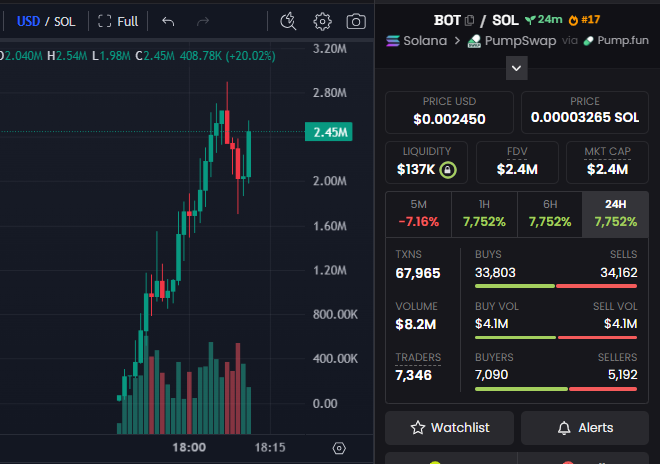Screen dimensions: 660x464
Task: Copy the BOT token address
Action: [469, 20]
